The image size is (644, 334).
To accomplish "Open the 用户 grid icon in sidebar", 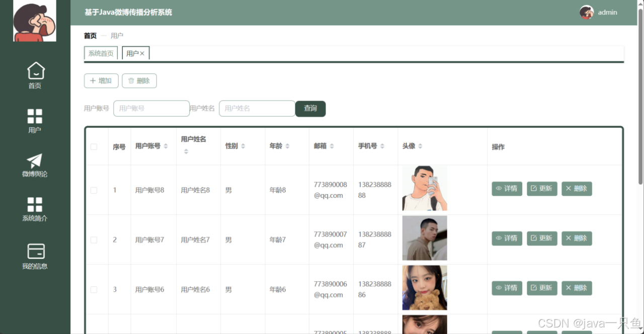I will [35, 116].
